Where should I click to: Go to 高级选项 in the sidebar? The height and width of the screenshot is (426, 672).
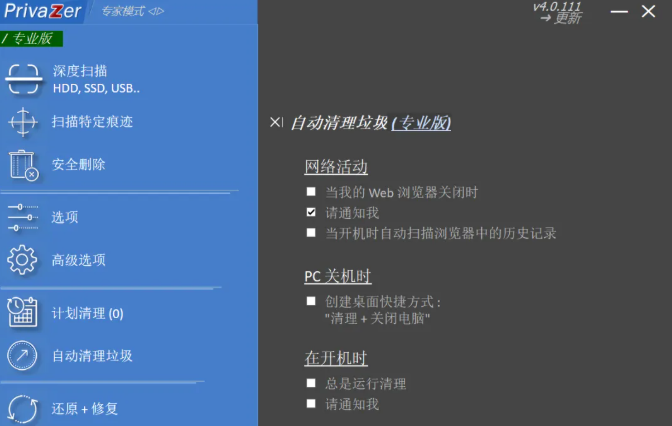pos(78,260)
